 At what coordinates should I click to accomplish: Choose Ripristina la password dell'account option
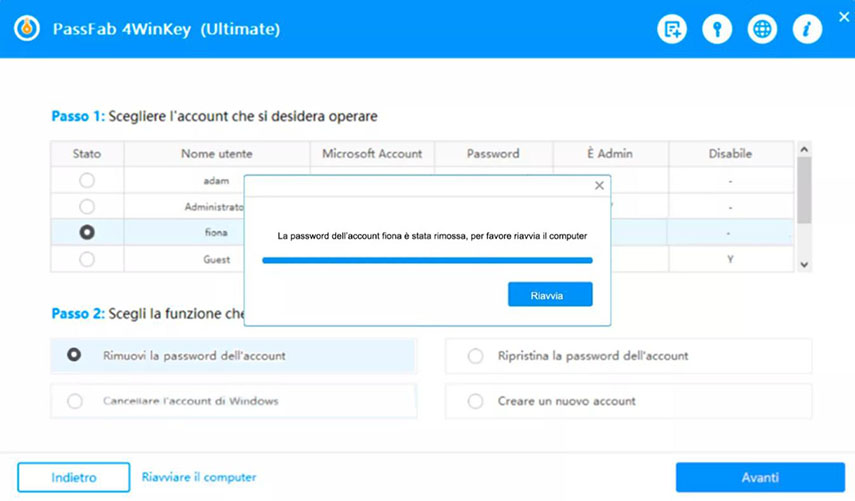click(x=476, y=356)
